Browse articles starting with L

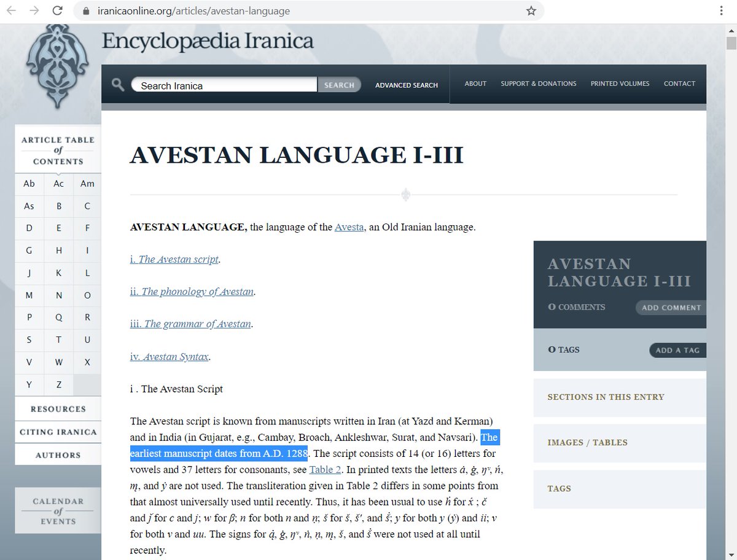87,273
